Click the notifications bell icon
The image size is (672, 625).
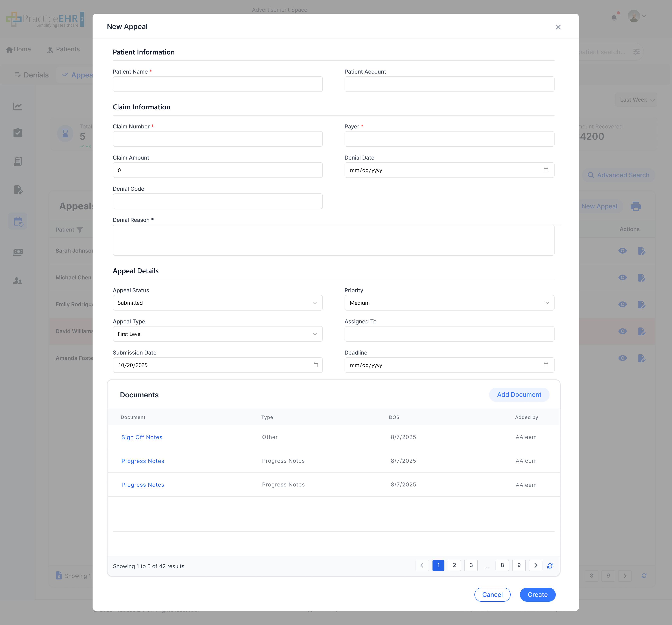click(614, 17)
